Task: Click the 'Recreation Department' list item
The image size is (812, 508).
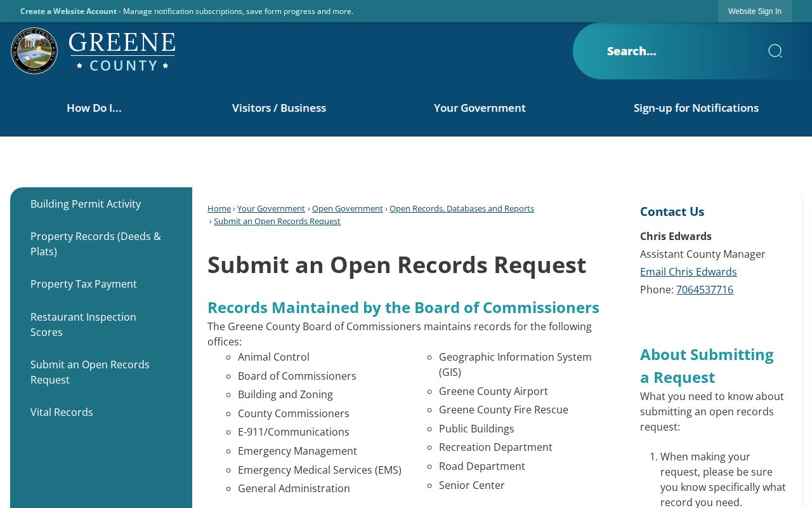Action: (495, 447)
